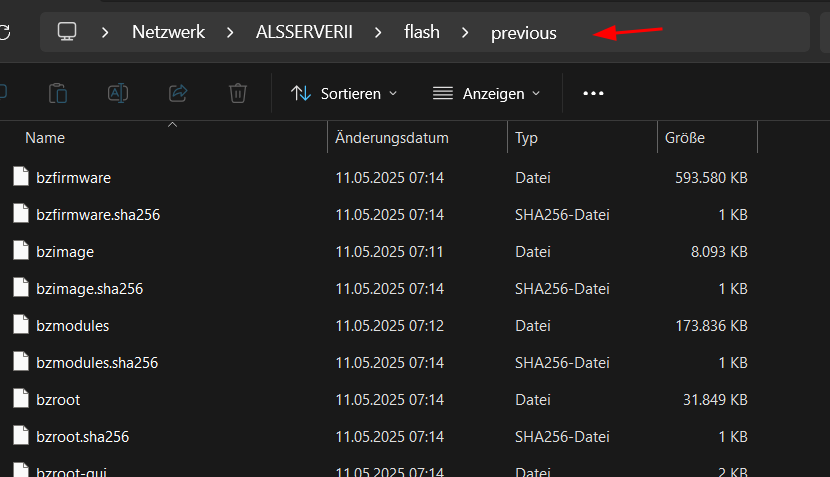The height and width of the screenshot is (477, 830).
Task: Go to flash folder in breadcrumb
Action: click(x=421, y=32)
